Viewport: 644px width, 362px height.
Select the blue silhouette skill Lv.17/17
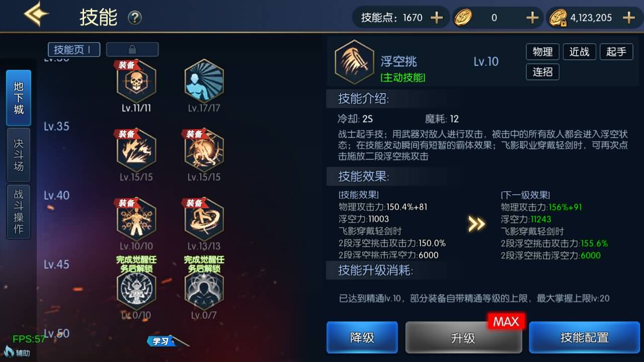click(204, 80)
